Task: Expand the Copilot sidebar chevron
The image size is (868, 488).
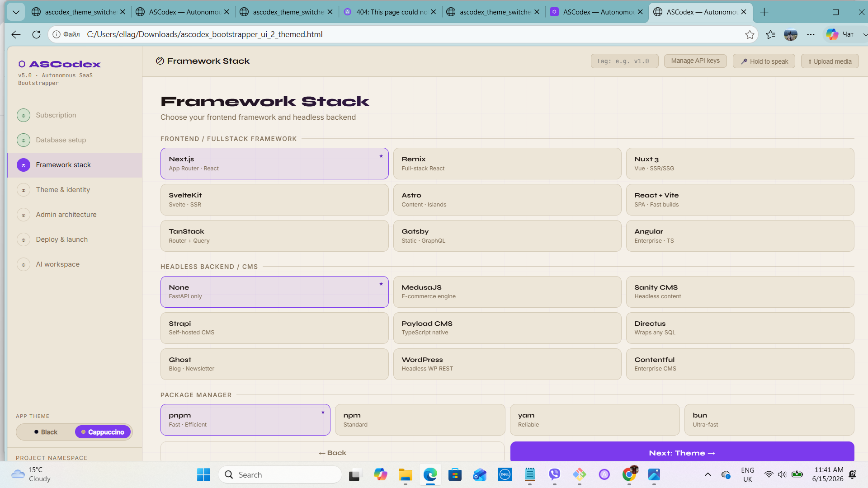Action: (864, 34)
